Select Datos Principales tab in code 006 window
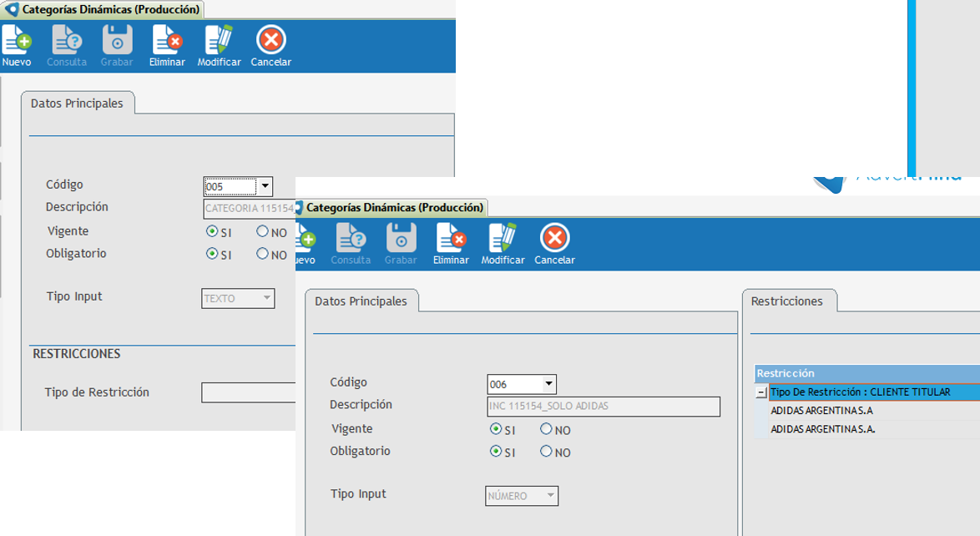 [361, 301]
